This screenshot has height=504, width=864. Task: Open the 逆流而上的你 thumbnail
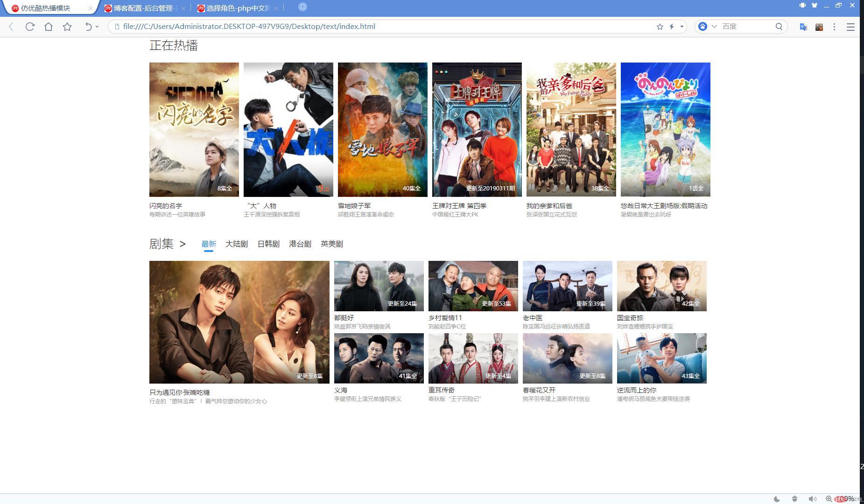[x=662, y=358]
